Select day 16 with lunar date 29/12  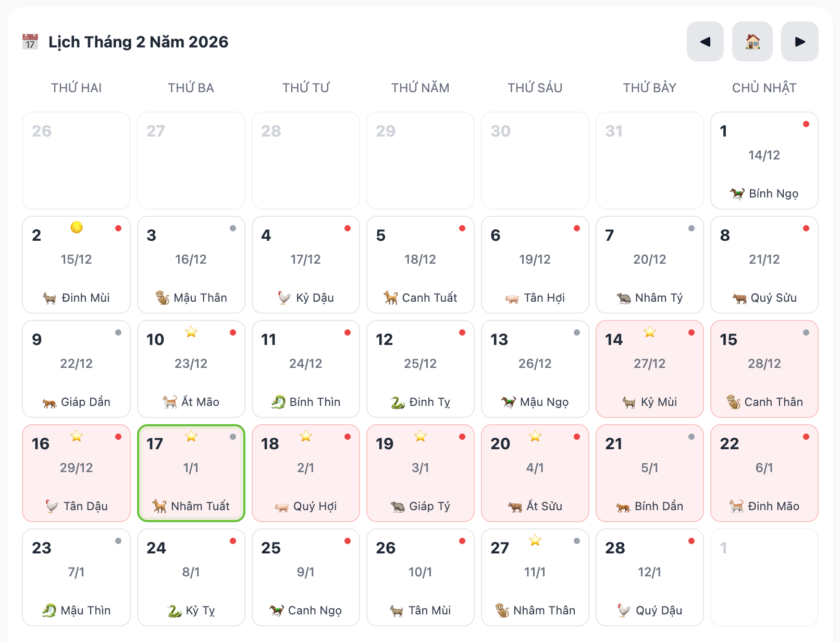point(77,473)
